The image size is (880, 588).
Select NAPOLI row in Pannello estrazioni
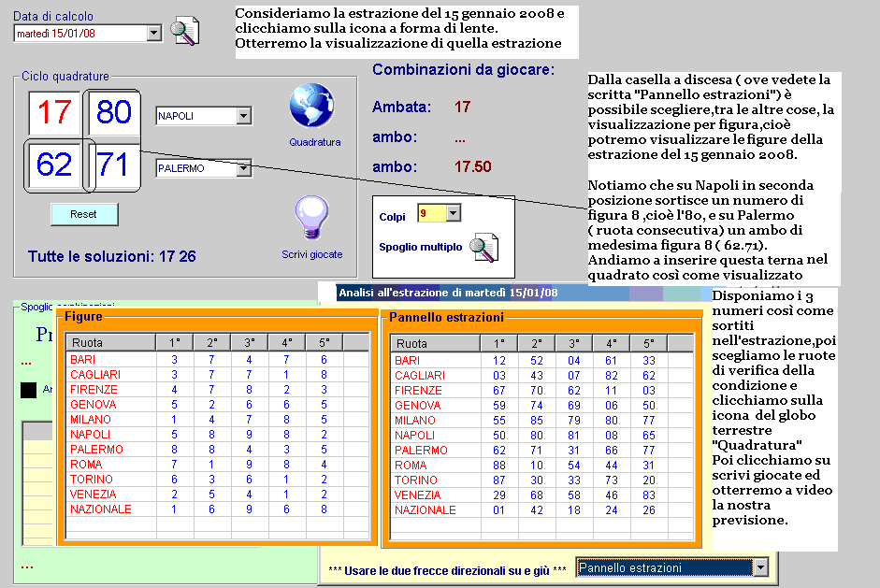[542, 436]
